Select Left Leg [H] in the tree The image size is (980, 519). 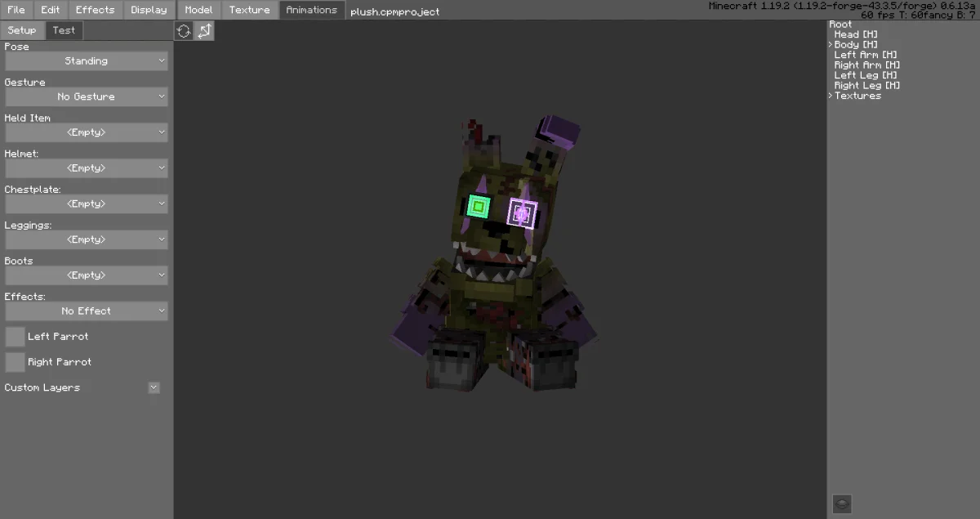866,75
